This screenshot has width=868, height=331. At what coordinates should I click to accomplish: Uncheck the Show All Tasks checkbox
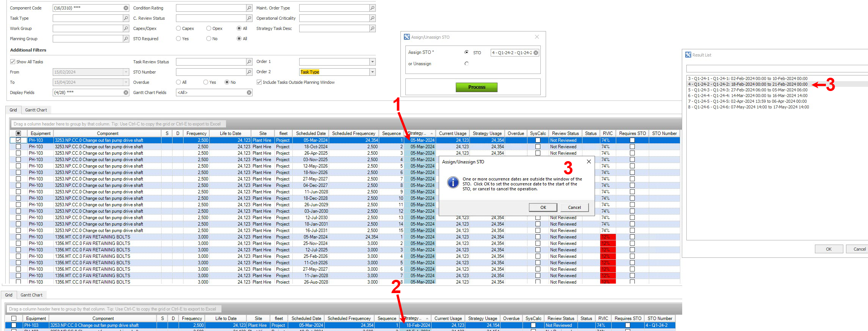tap(13, 62)
